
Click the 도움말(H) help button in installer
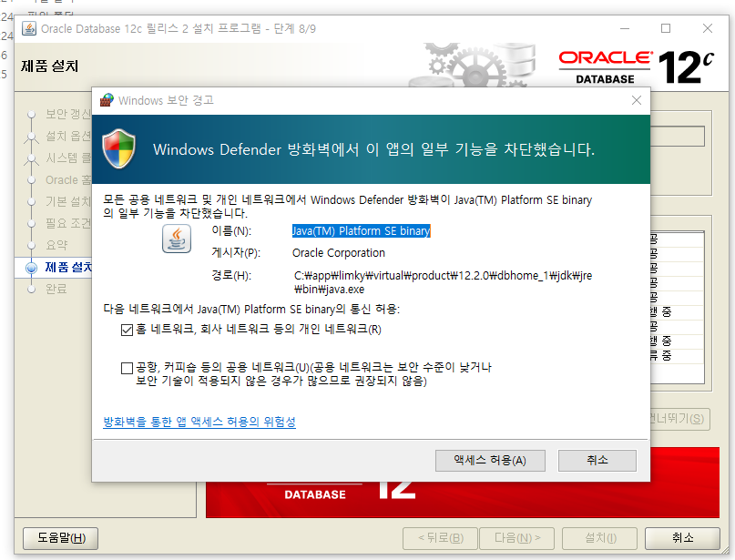61,538
